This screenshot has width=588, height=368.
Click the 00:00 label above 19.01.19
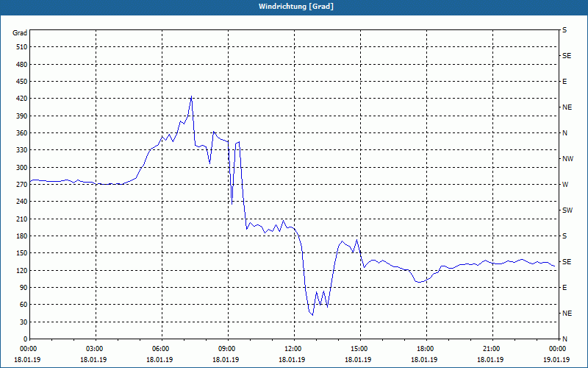558,349
